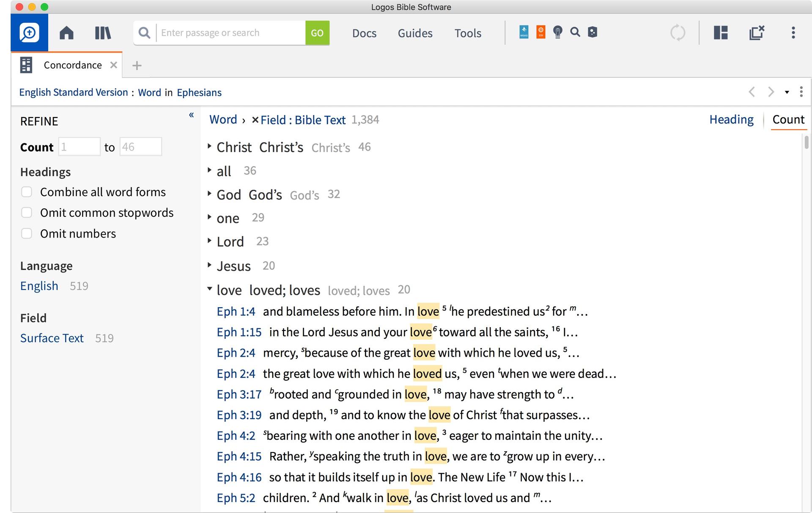Expand the God entry
The image size is (812, 513).
tap(209, 194)
